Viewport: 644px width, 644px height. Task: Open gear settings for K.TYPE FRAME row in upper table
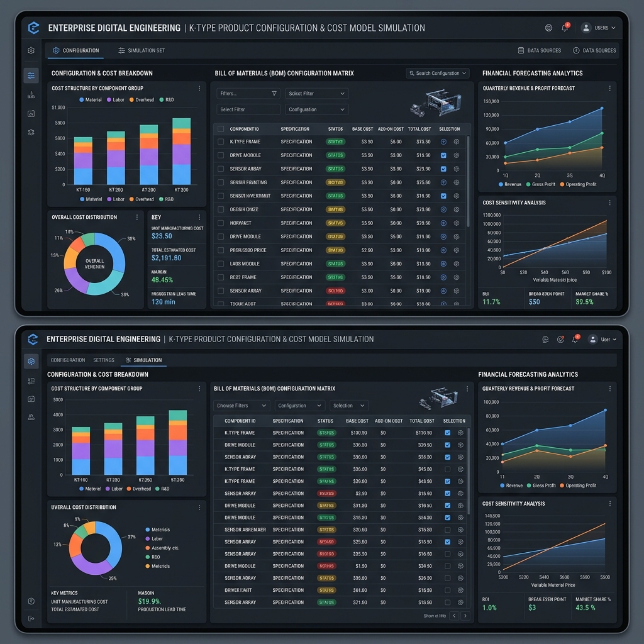tap(457, 142)
